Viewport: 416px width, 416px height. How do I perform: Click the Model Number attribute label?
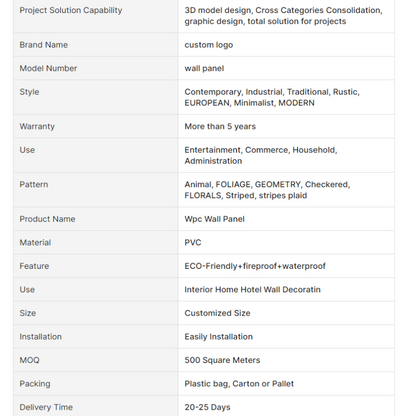pyautogui.click(x=48, y=68)
